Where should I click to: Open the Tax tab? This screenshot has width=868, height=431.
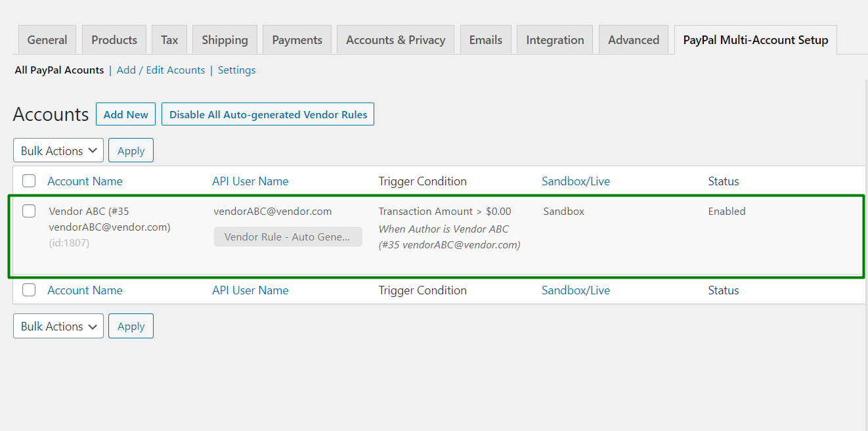tap(169, 40)
